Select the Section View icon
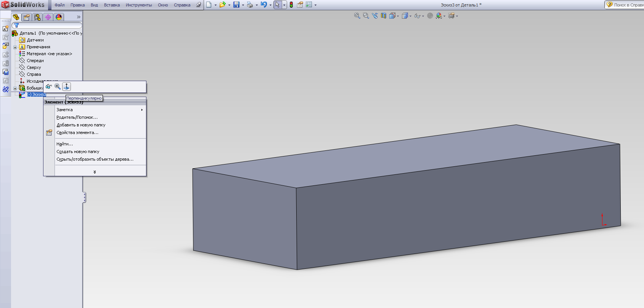 coord(384,16)
